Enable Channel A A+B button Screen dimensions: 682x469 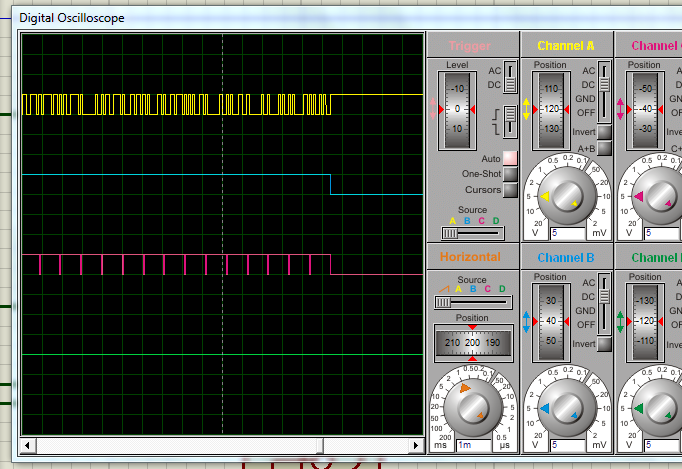[604, 148]
